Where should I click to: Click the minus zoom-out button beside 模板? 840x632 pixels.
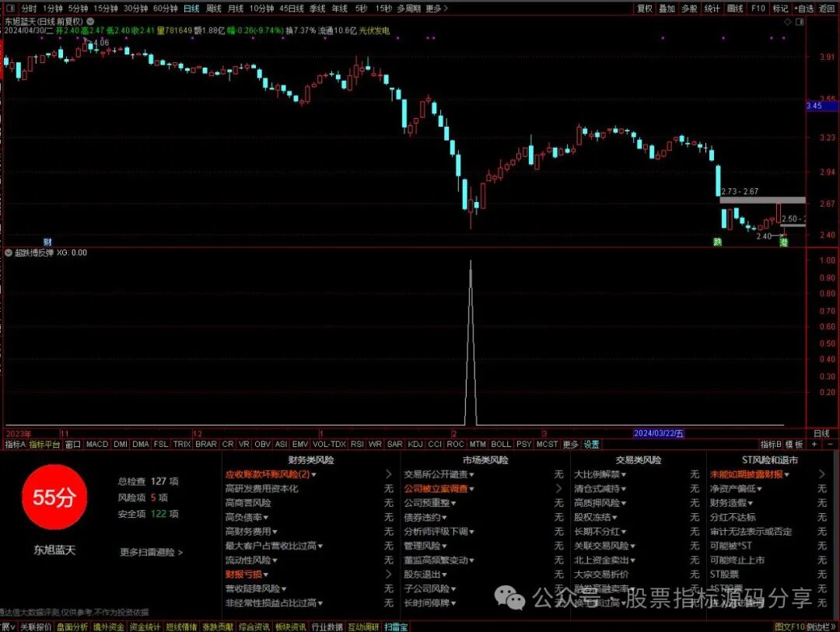[831, 444]
